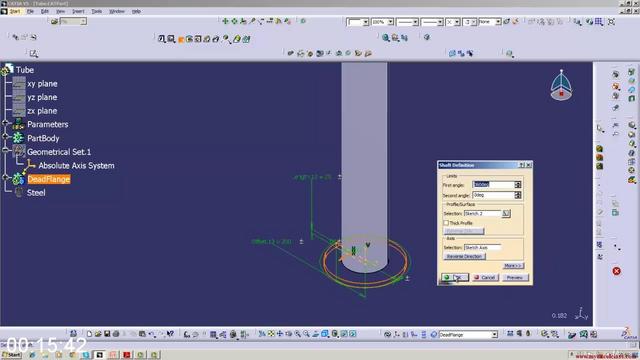Image resolution: width=640 pixels, height=360 pixels.
Task: Click the Zoom Out magnifier icon
Action: click(x=307, y=334)
